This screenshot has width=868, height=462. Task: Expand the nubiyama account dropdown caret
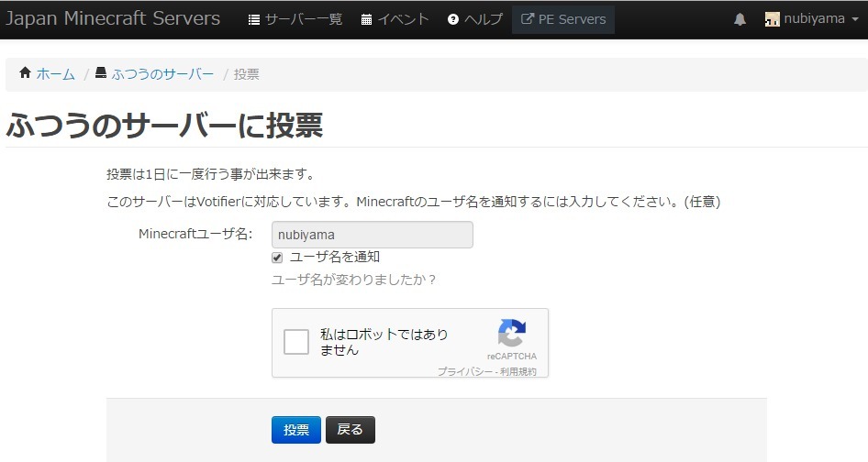[x=855, y=19]
